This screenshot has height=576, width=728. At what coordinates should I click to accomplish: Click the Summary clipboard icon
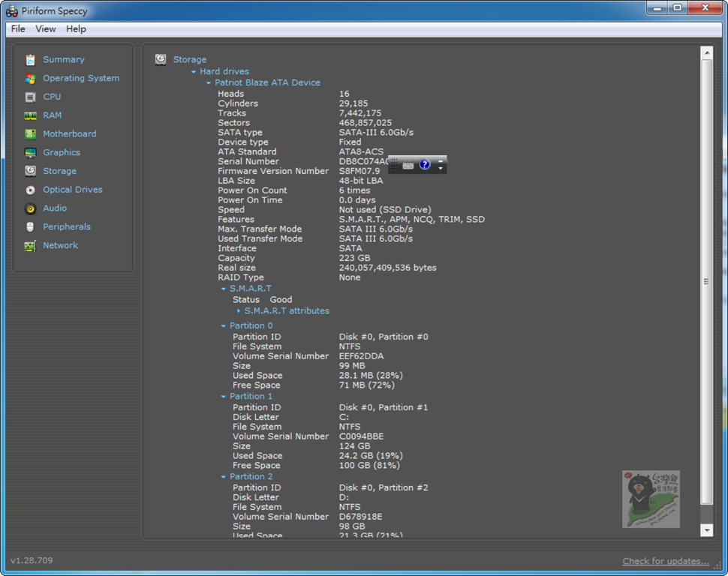[x=30, y=60]
